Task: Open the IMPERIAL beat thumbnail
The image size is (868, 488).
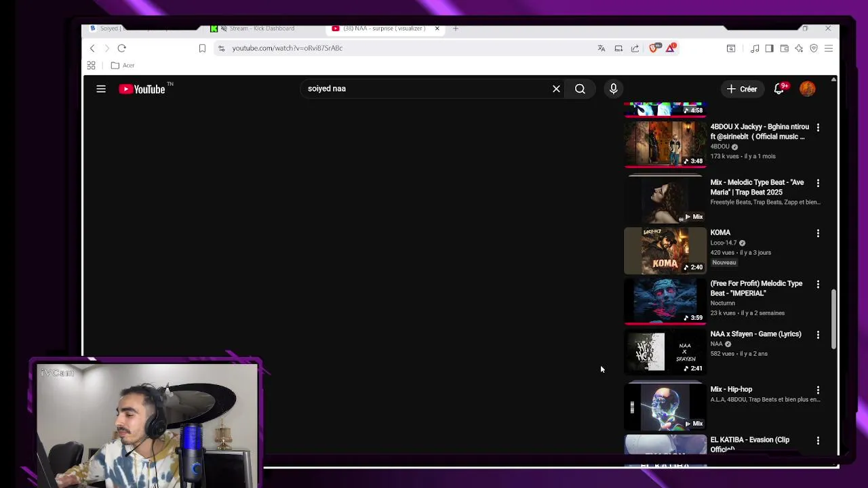Action: (x=665, y=301)
